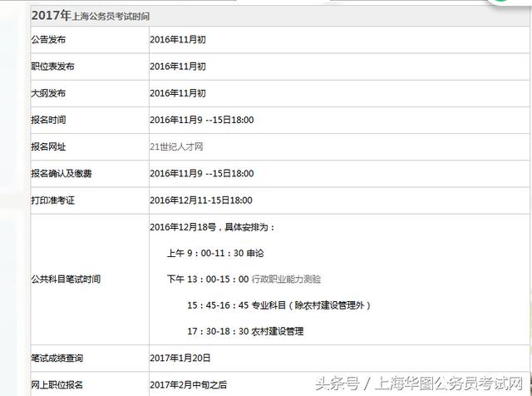Screen dimensions: 532x396
Task: Click the line 上午 9：00-11：30 申论
Action: [x=215, y=253]
